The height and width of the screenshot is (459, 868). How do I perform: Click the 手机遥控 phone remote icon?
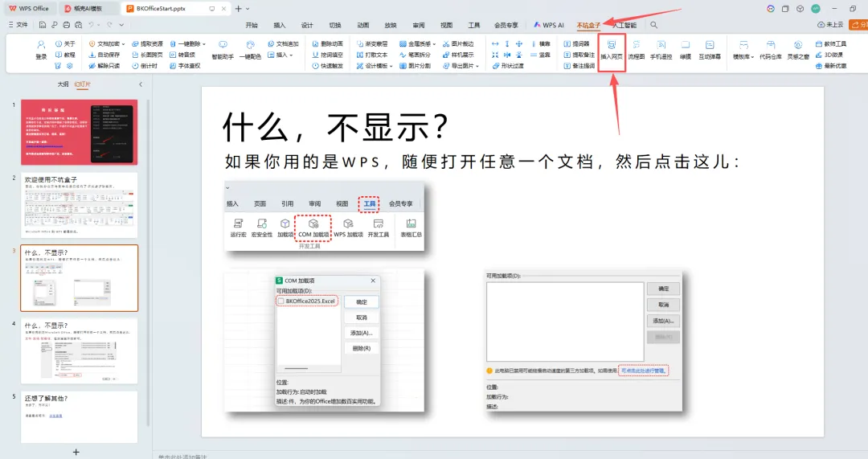click(x=661, y=50)
